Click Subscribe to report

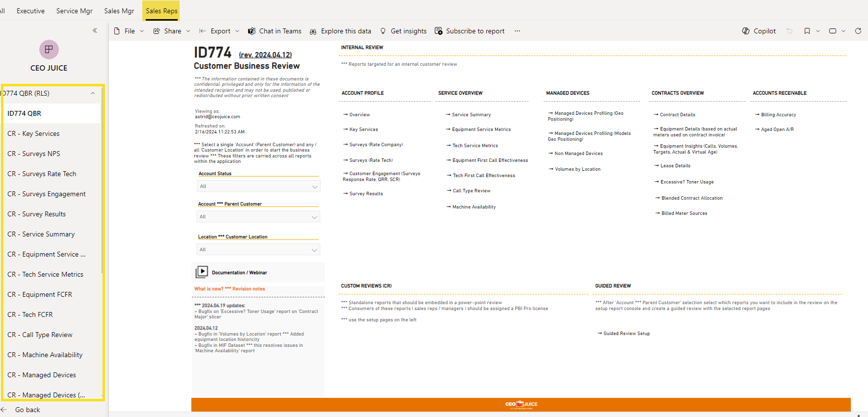point(470,31)
